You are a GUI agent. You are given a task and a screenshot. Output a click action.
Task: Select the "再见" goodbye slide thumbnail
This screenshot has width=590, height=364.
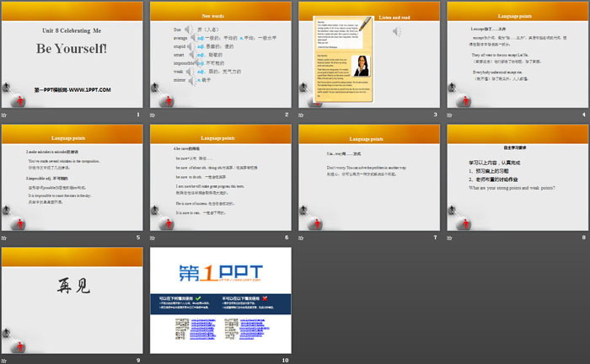click(x=72, y=300)
